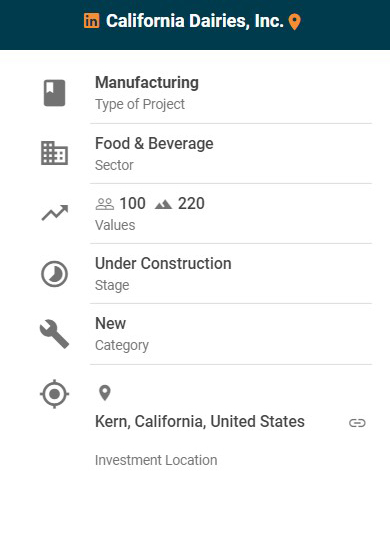This screenshot has height=560, width=390.
Task: Click the pie clock icon for Stage
Action: tap(54, 274)
